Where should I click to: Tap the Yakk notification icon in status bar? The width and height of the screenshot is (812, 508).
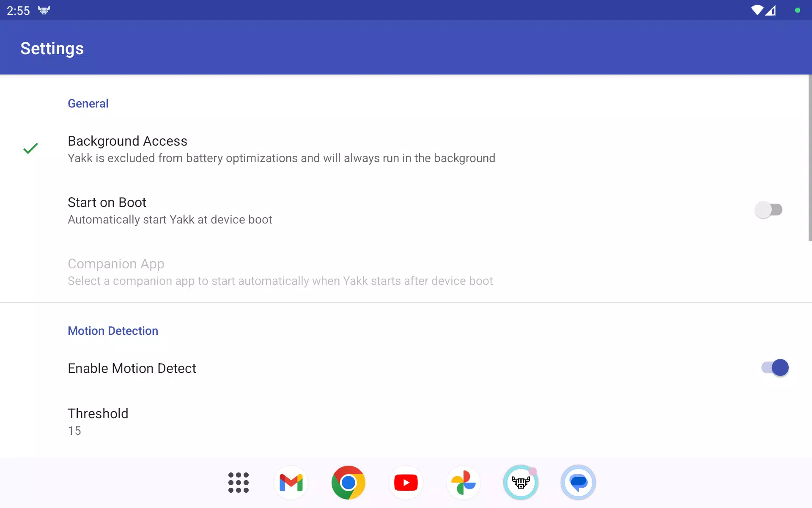pos(44,10)
